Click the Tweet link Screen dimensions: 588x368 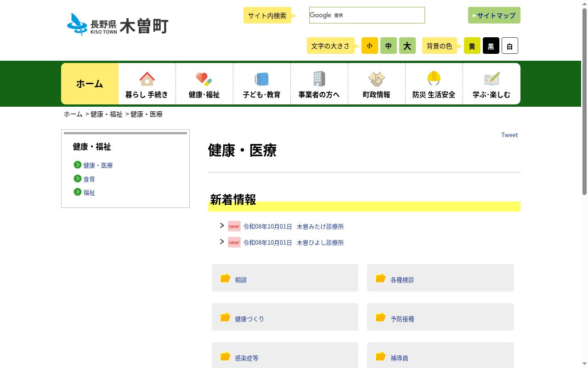tap(509, 135)
